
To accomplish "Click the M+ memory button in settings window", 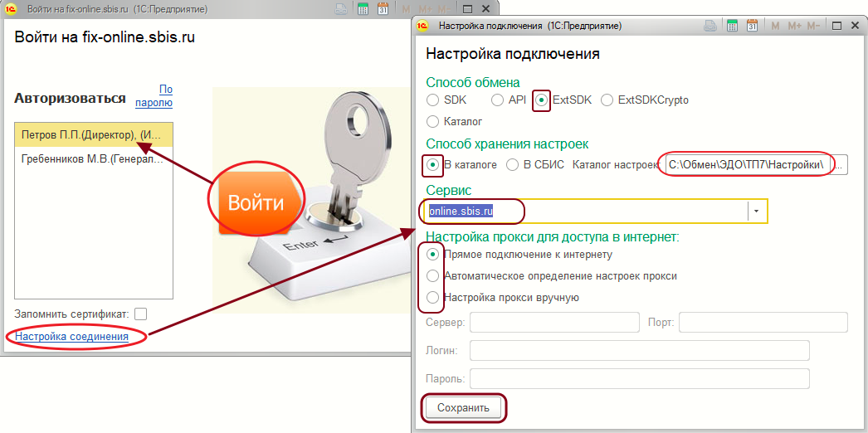I will pyautogui.click(x=795, y=26).
